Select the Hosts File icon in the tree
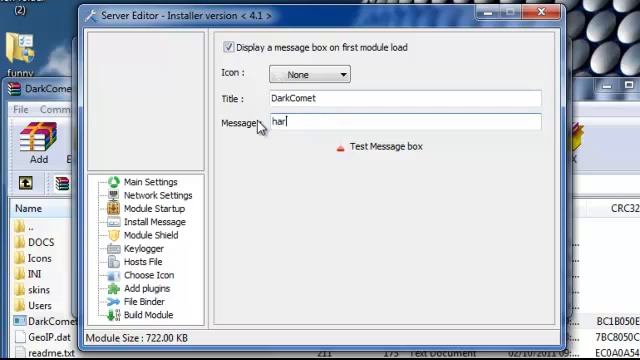 pyautogui.click(x=113, y=262)
